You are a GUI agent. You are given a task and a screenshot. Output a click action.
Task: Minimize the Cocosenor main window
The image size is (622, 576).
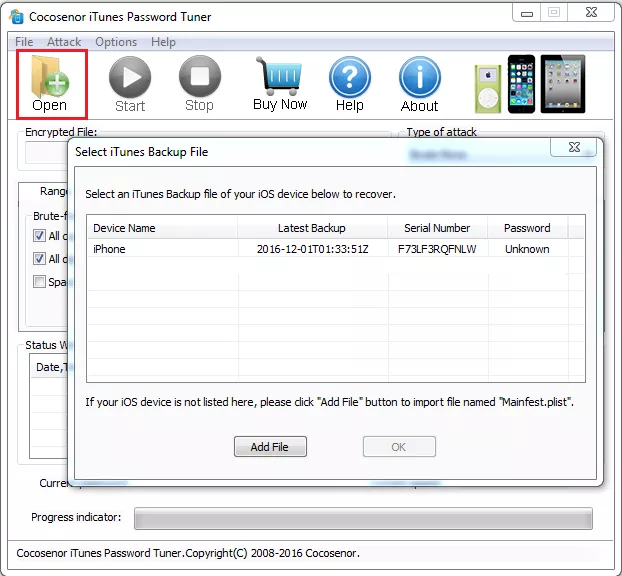[x=526, y=13]
